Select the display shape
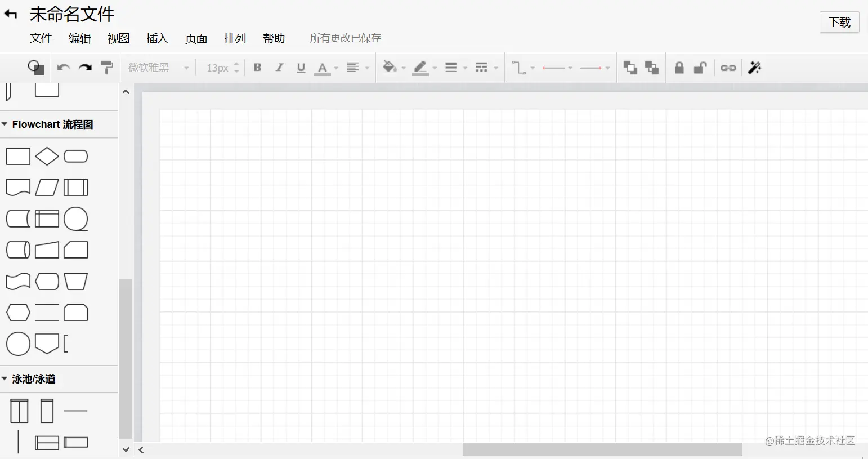The height and width of the screenshot is (459, 868). [x=47, y=281]
